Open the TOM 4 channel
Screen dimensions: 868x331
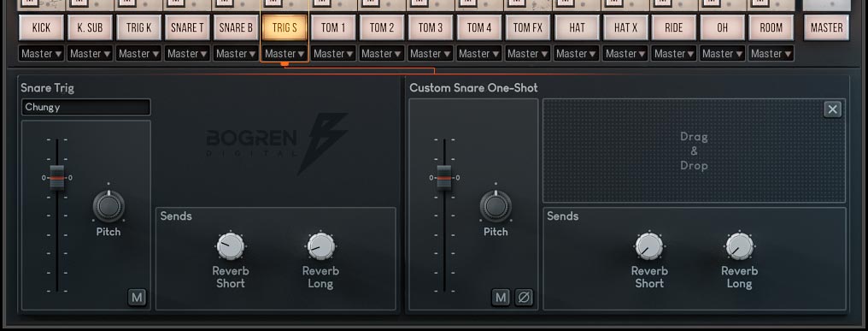[480, 27]
